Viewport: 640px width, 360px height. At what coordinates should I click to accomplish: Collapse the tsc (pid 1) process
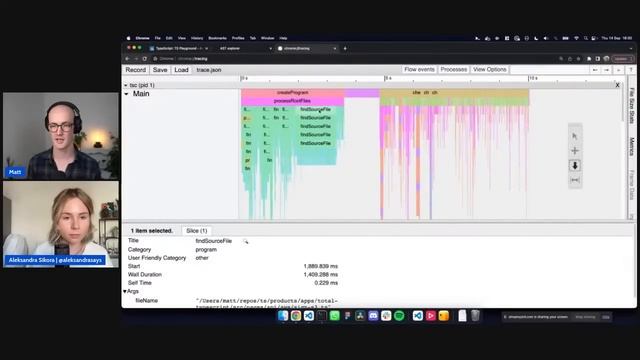(x=126, y=85)
